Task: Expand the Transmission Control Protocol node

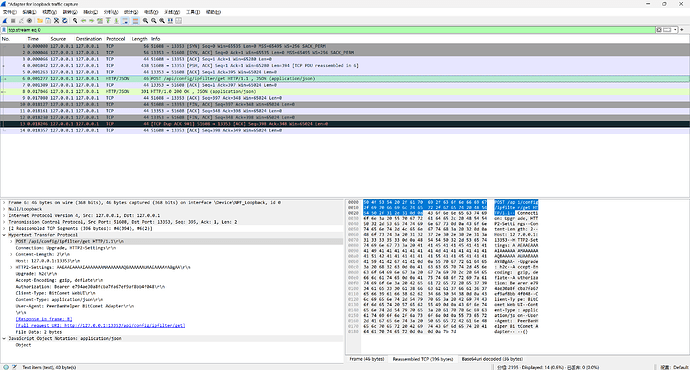Action: click(x=4, y=222)
